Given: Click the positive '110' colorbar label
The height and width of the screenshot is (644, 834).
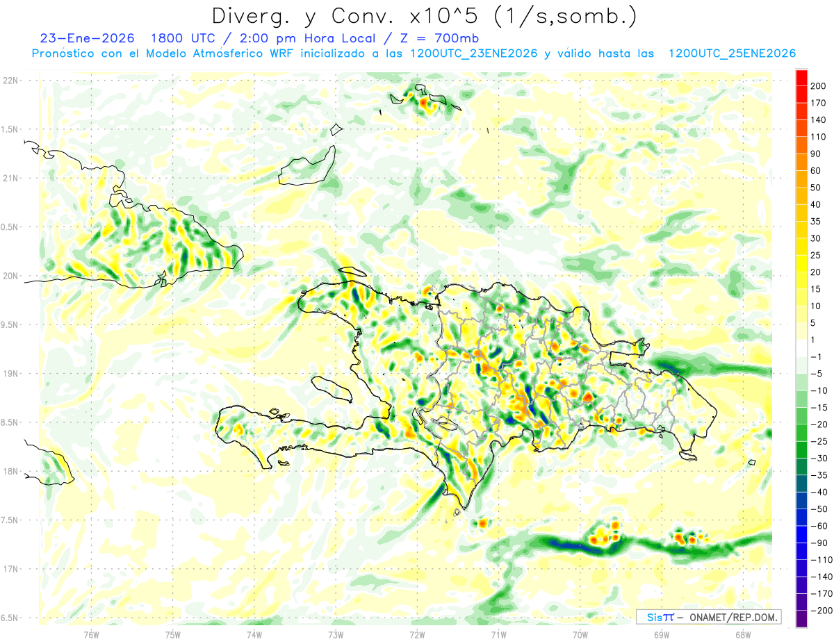Looking at the screenshot, I should [x=819, y=137].
